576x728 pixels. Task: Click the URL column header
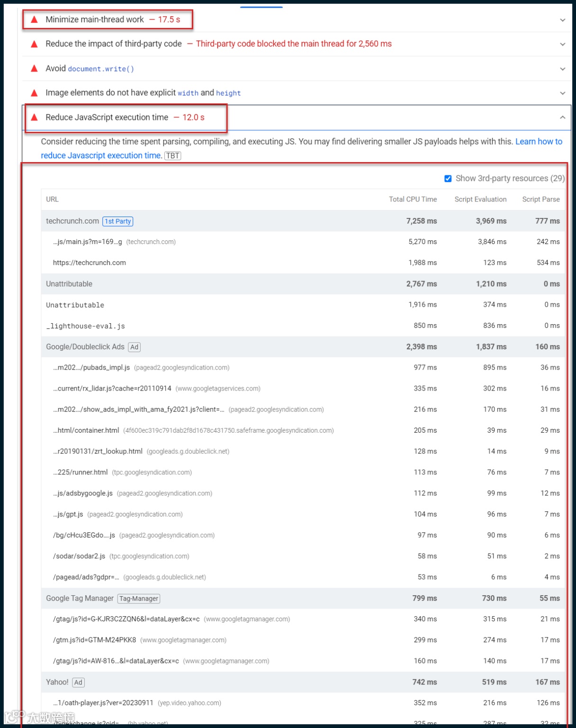click(52, 200)
